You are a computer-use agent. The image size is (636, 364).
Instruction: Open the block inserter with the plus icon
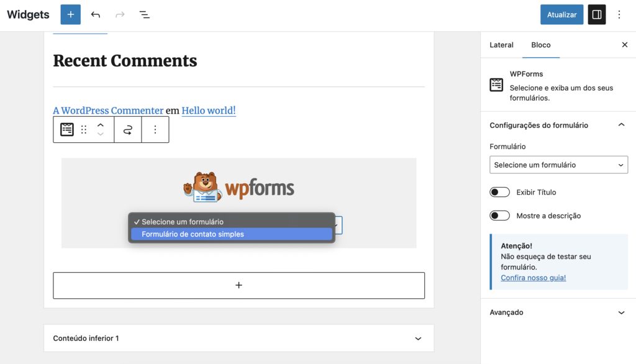(x=70, y=14)
